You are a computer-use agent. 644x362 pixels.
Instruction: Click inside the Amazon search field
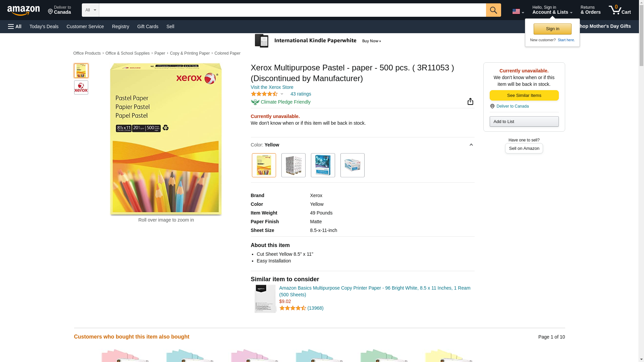point(292,10)
